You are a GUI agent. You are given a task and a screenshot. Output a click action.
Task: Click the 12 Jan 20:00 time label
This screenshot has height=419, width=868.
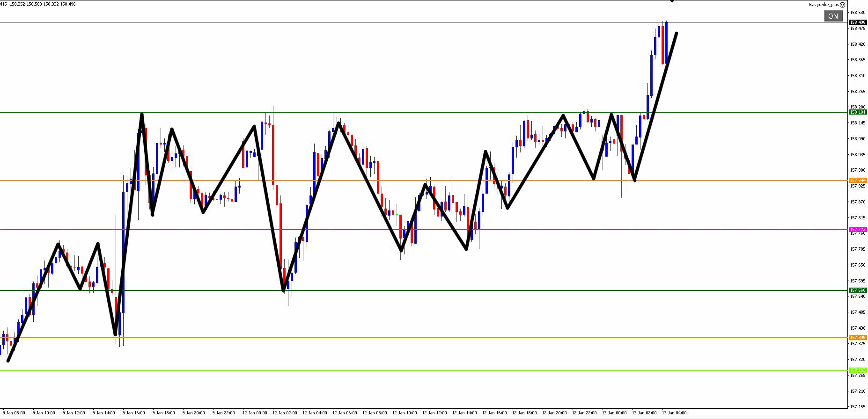click(554, 413)
